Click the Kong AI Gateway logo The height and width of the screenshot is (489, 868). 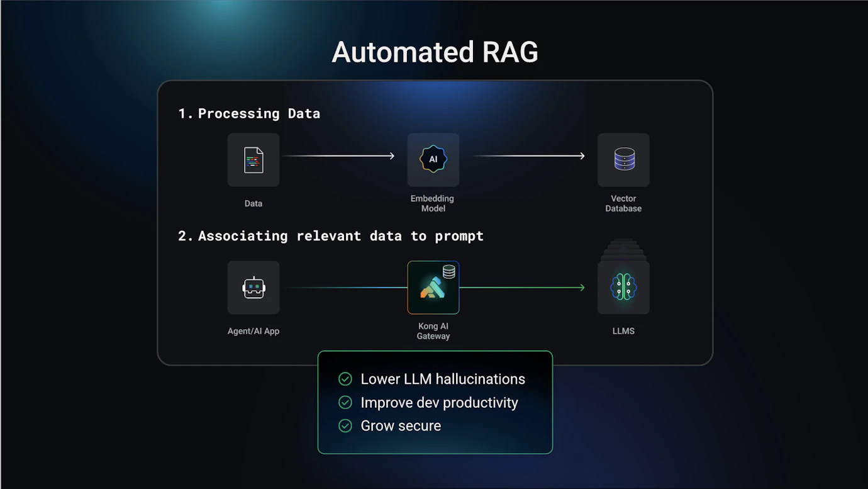[x=432, y=288]
